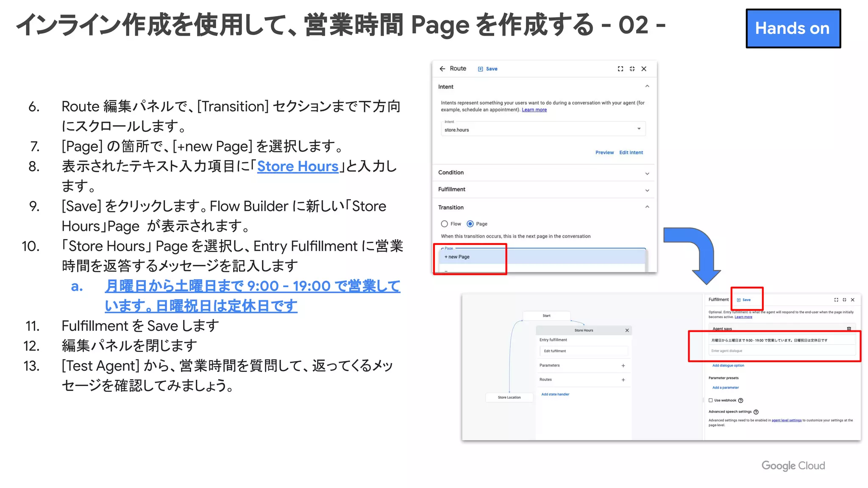Select the Page radio button
This screenshot has width=868, height=488.
click(470, 224)
